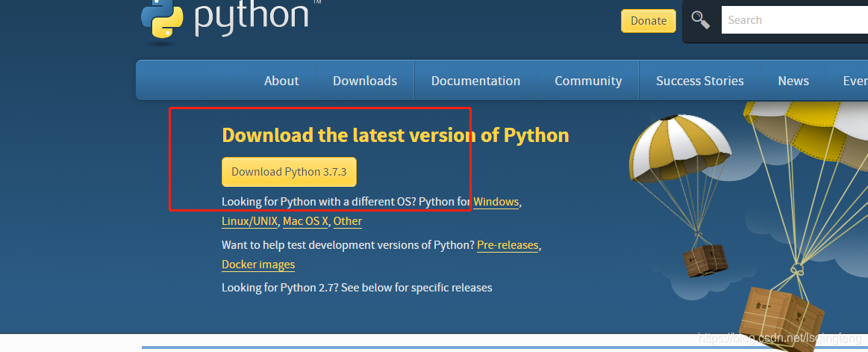
Task: Click the Donate button
Action: pos(649,20)
